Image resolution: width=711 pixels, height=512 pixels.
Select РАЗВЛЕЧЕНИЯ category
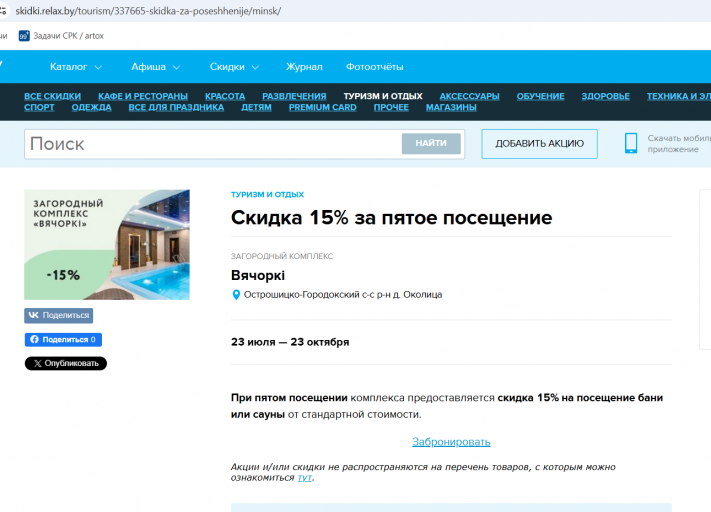coord(294,96)
